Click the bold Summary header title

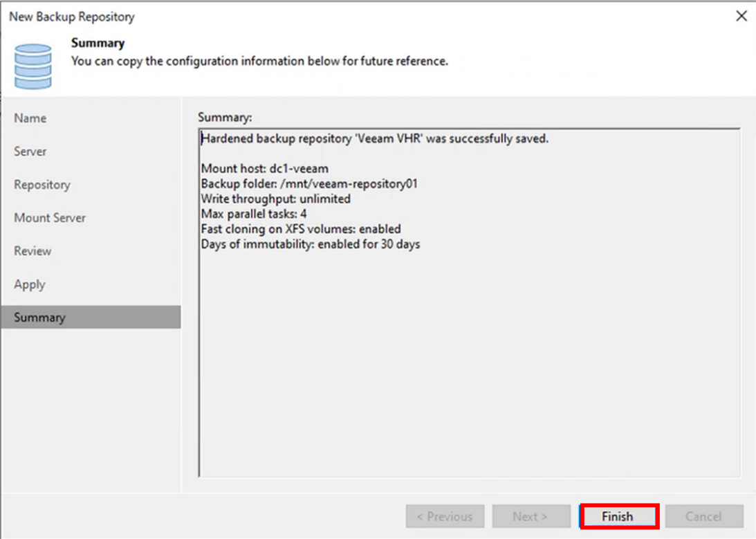pyautogui.click(x=98, y=43)
